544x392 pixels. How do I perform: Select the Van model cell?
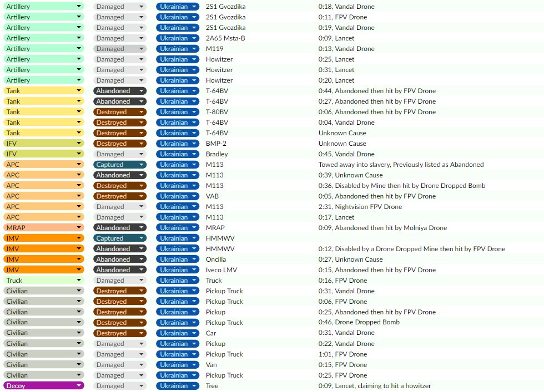tap(211, 365)
